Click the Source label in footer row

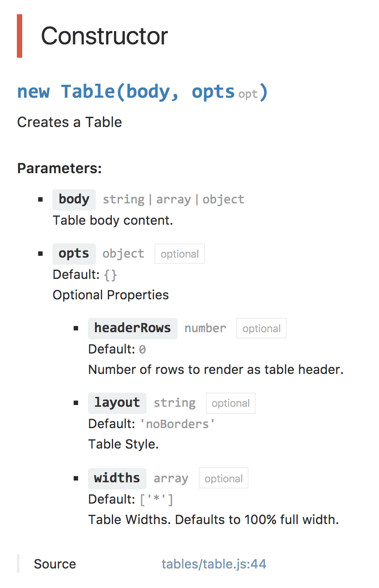click(x=55, y=564)
